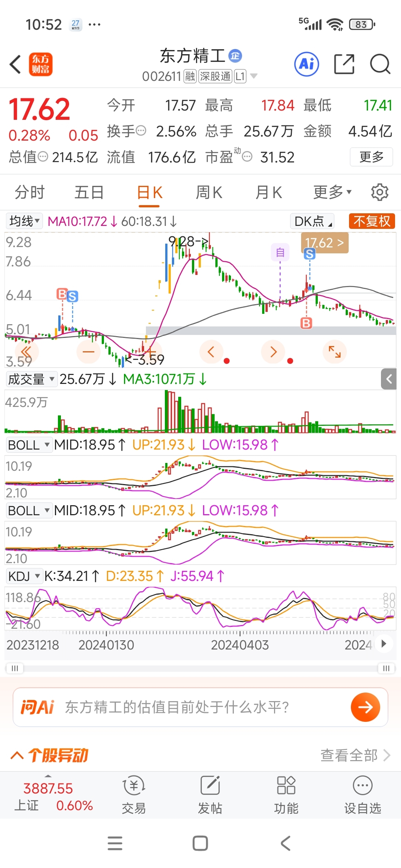Tap the info icon beside 市盈

pos(247,157)
